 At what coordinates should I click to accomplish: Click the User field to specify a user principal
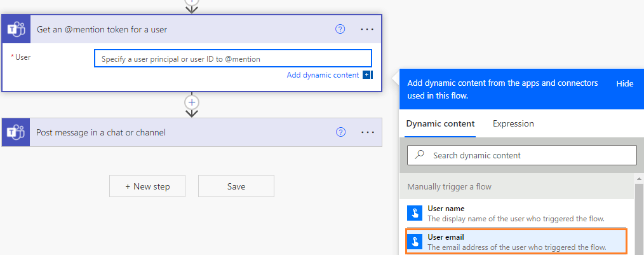pyautogui.click(x=233, y=59)
